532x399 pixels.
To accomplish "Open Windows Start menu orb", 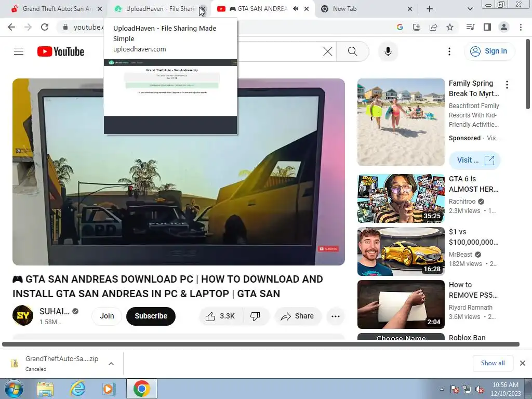I will (x=14, y=389).
